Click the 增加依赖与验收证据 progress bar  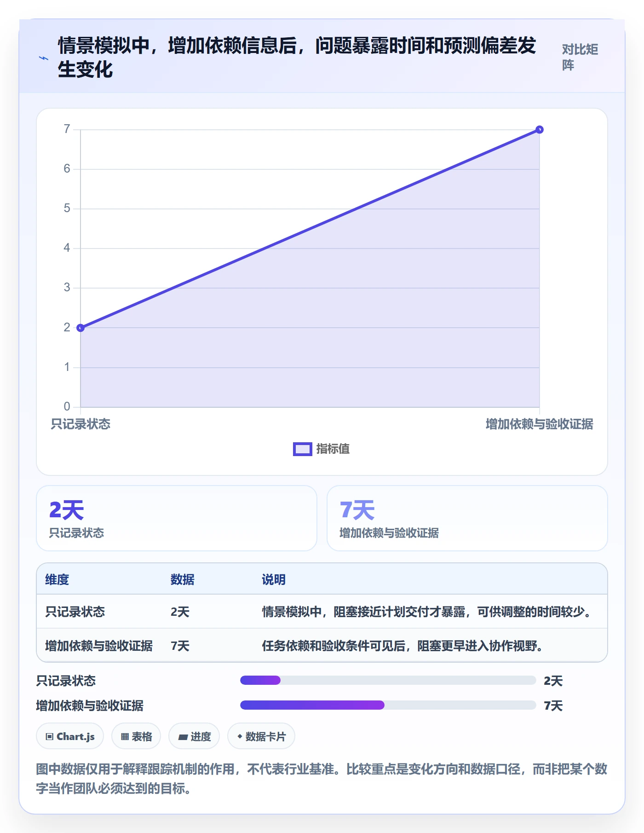[x=388, y=705]
